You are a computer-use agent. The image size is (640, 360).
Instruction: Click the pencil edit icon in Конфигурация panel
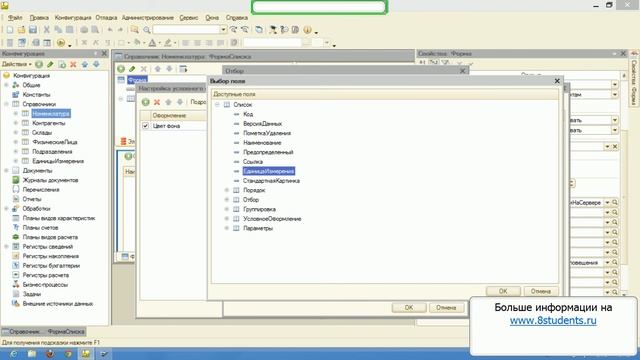pyautogui.click(x=50, y=64)
